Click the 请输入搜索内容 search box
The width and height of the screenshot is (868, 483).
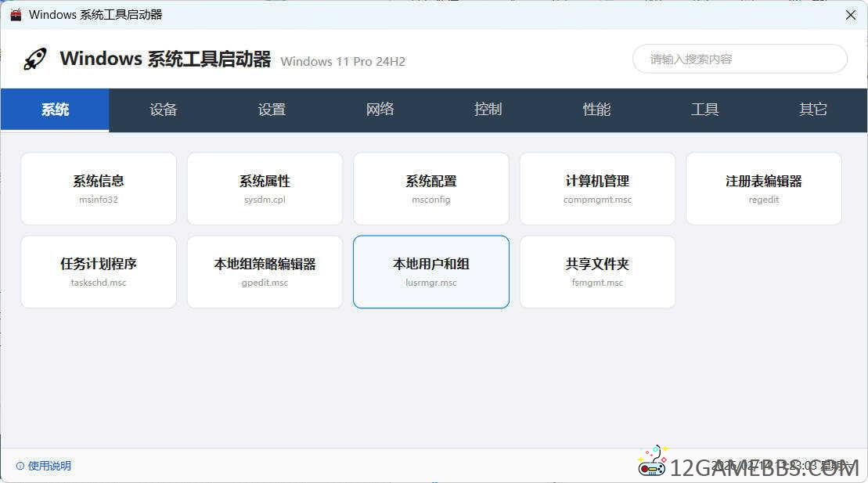pos(739,59)
